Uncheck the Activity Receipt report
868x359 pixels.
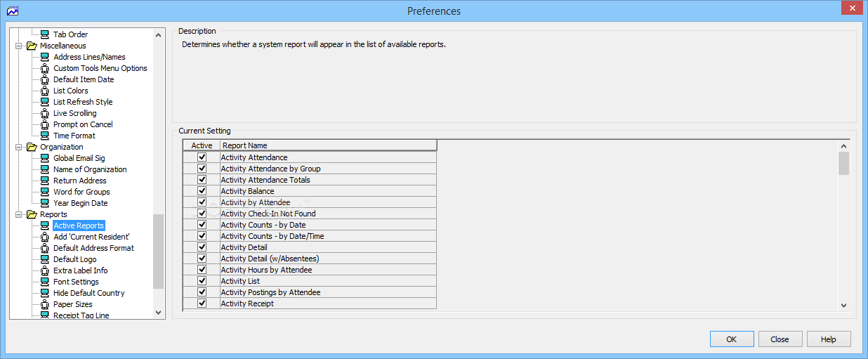(x=202, y=303)
